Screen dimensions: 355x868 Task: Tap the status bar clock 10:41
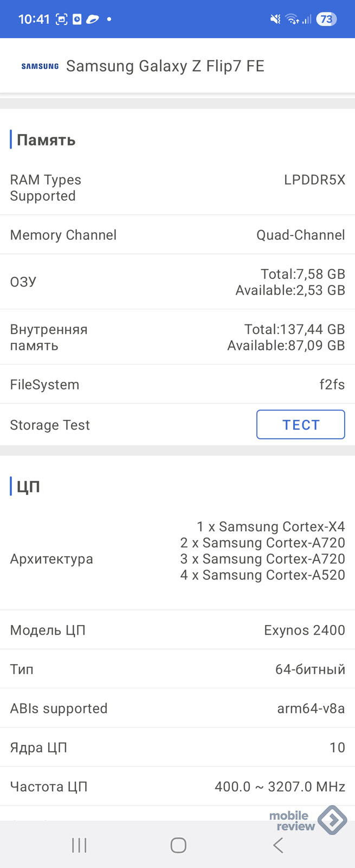pos(34,20)
